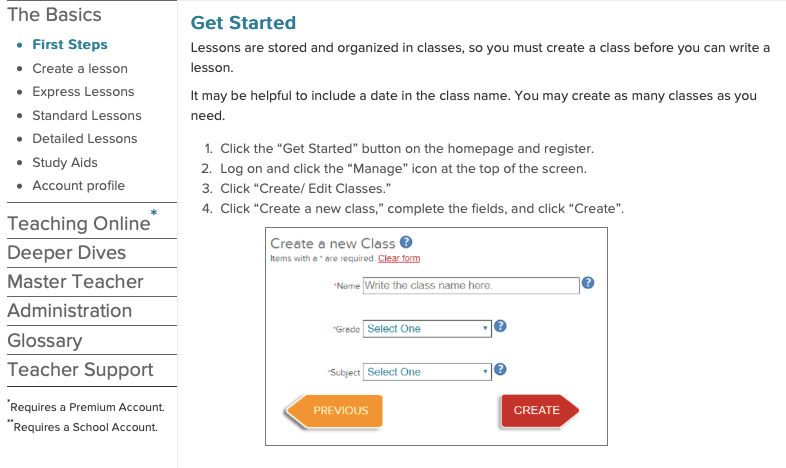Click help icon next to Subject dropdown

click(x=500, y=370)
